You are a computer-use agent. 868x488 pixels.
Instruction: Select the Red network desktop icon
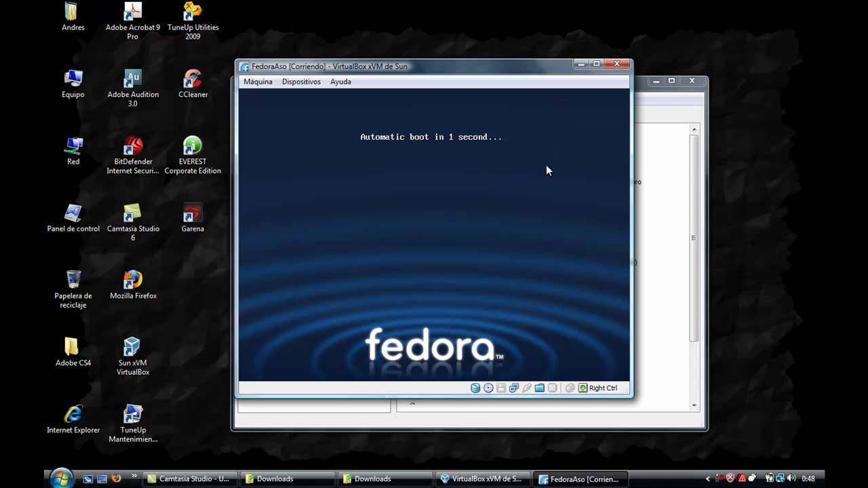pos(73,151)
